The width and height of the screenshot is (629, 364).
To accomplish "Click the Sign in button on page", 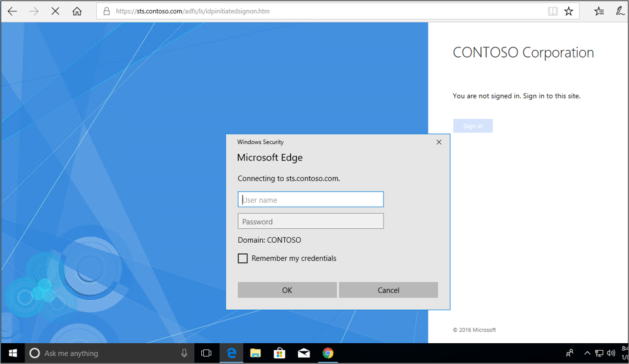I will (x=473, y=126).
